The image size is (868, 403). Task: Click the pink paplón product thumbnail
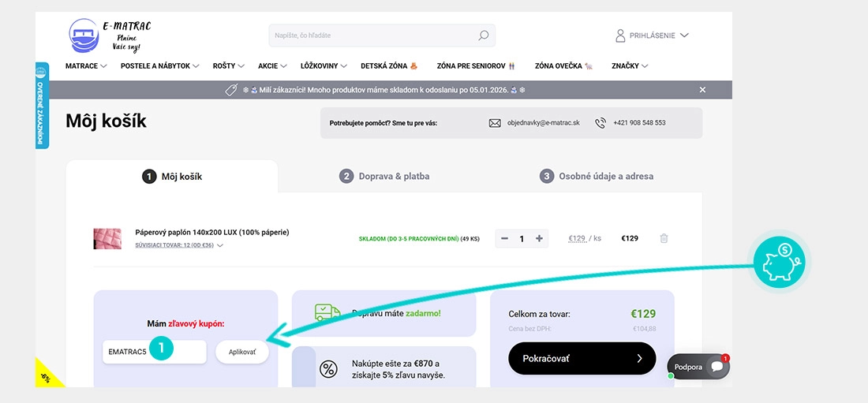107,239
